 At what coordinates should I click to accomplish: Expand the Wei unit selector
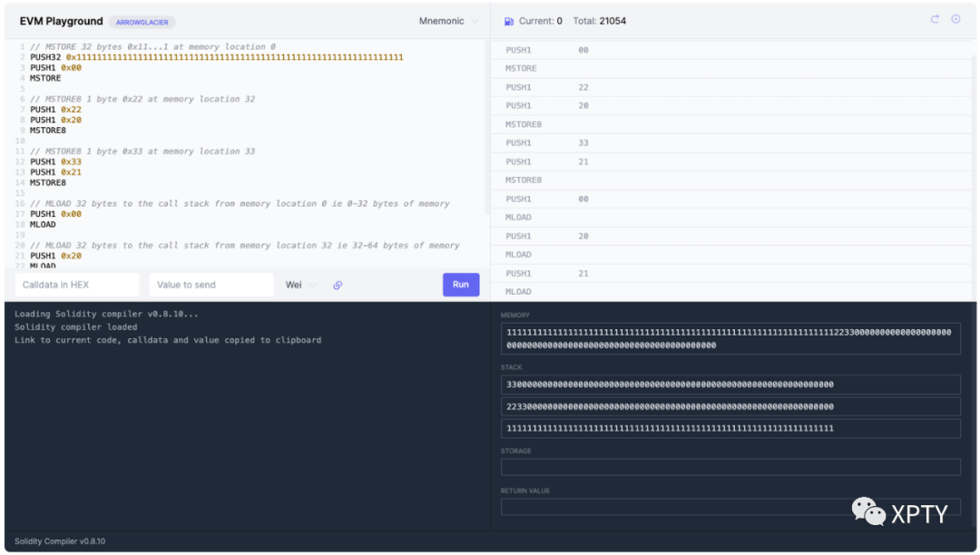coord(300,285)
